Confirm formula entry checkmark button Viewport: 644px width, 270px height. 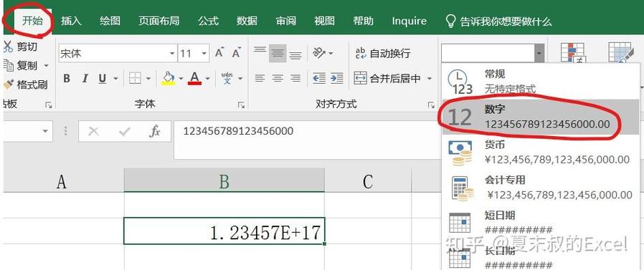(124, 131)
